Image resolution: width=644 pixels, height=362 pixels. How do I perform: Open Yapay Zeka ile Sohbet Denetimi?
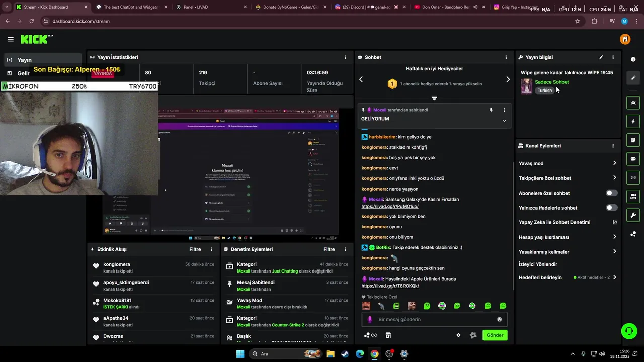click(568, 222)
